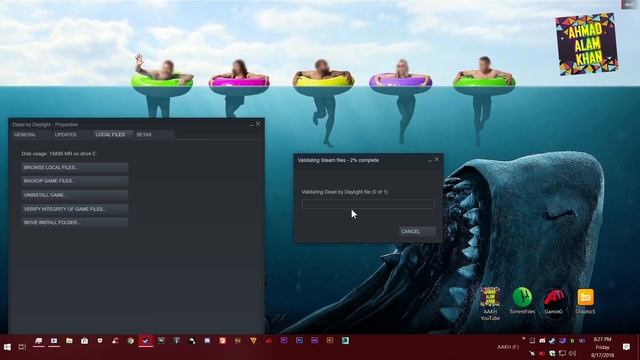The image size is (640, 360).
Task: Click 'Validating Dead by Daylight file' text
Action: [x=344, y=192]
